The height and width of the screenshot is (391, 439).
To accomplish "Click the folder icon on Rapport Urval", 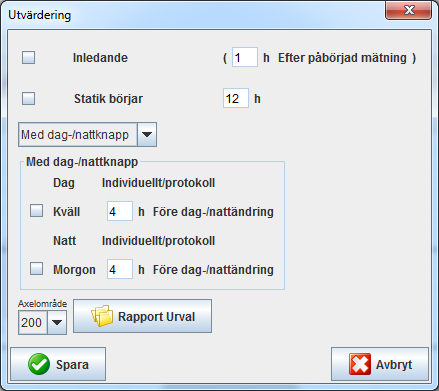I will [x=102, y=316].
